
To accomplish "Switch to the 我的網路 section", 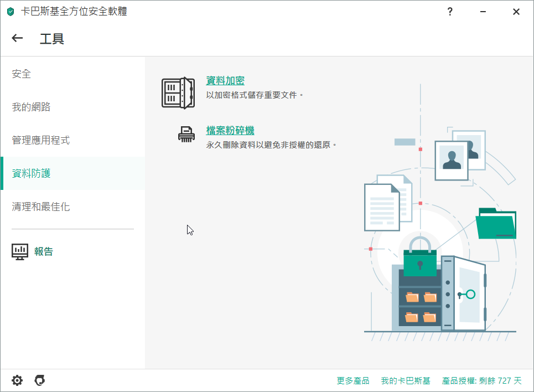I will tap(32, 107).
